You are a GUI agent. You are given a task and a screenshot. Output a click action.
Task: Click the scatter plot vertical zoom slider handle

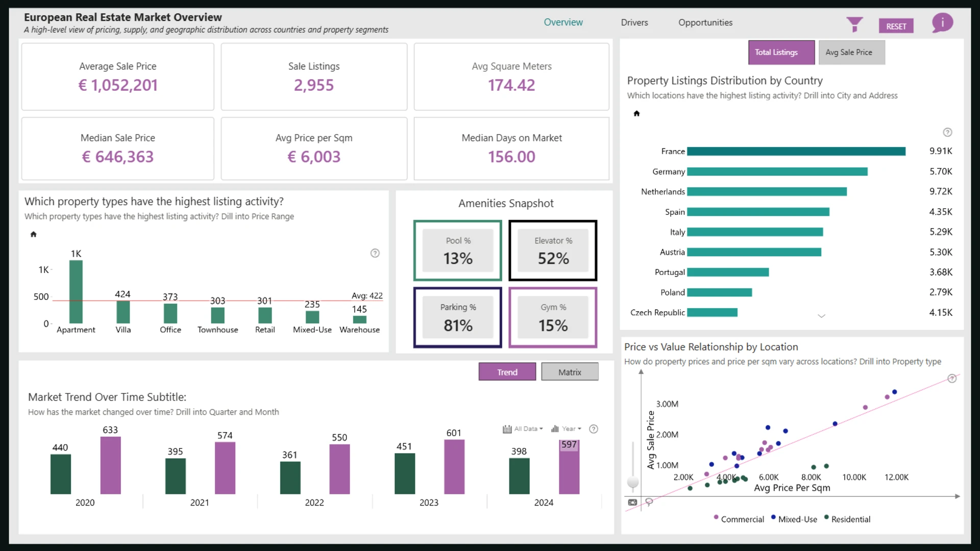[x=632, y=482]
